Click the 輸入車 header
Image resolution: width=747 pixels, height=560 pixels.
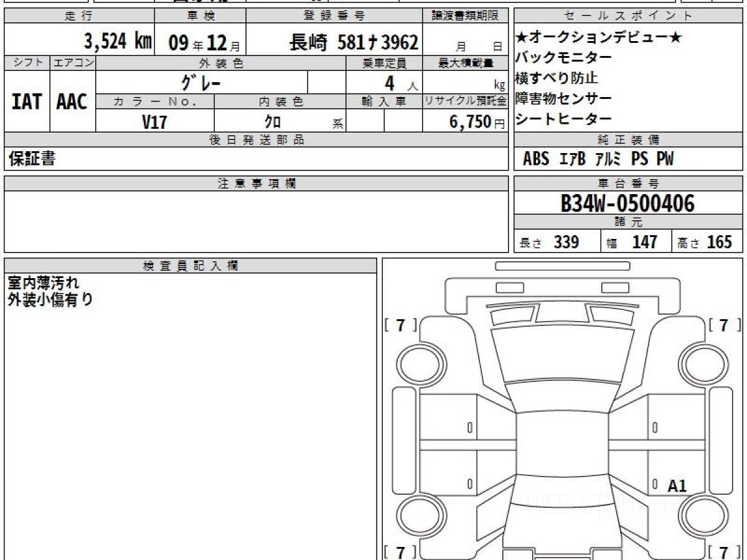coord(384,102)
